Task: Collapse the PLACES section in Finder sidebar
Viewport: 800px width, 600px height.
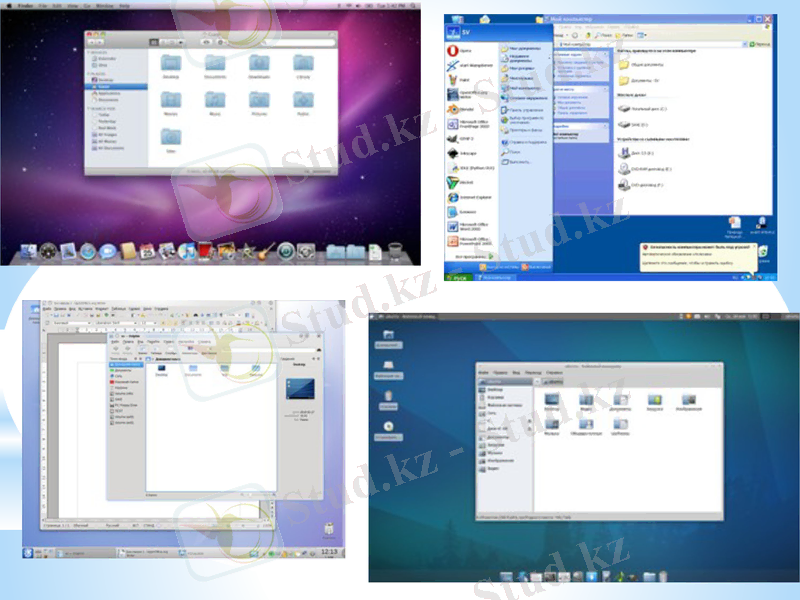Action: pos(98,73)
